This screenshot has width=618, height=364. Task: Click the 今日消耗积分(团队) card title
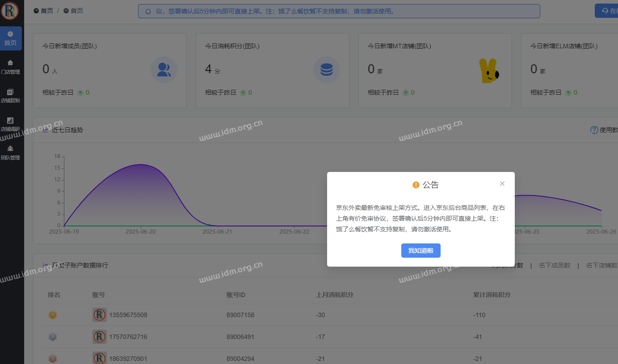pyautogui.click(x=232, y=46)
